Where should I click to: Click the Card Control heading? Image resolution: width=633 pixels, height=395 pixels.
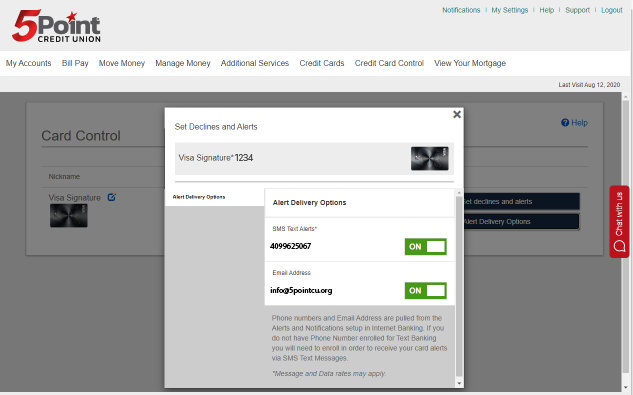coord(81,136)
